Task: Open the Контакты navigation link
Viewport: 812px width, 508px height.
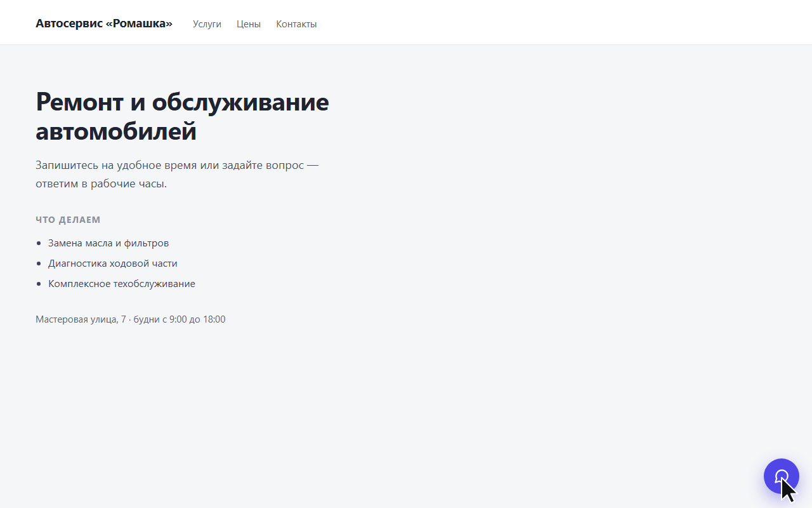Action: point(296,24)
